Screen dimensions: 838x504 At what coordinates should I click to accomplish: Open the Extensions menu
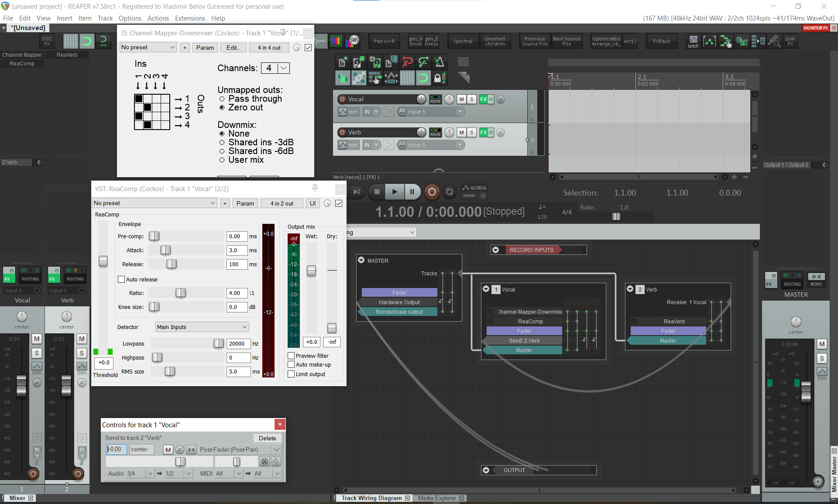pos(190,18)
